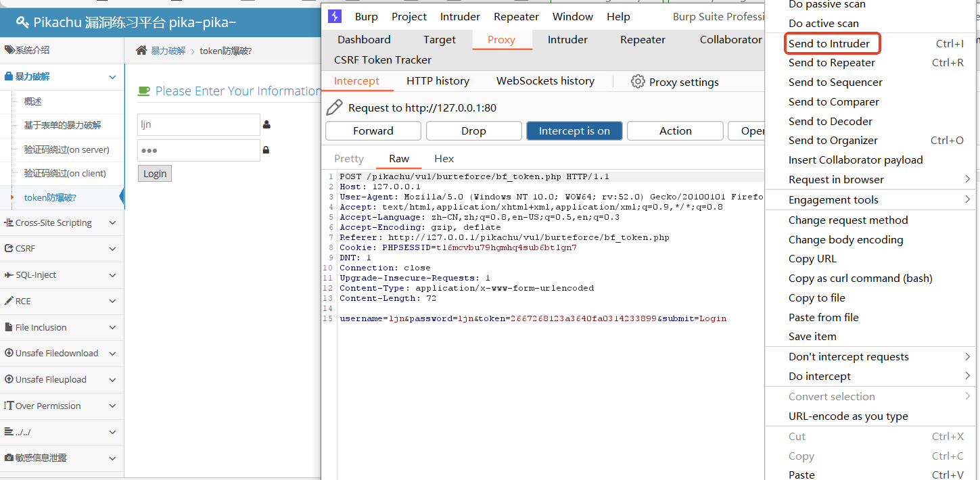Click the password input field
This screenshot has height=480, width=980.
199,150
